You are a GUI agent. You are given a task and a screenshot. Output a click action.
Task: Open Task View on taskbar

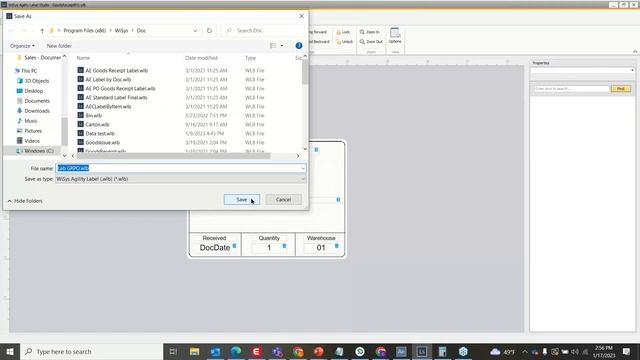tap(173, 351)
